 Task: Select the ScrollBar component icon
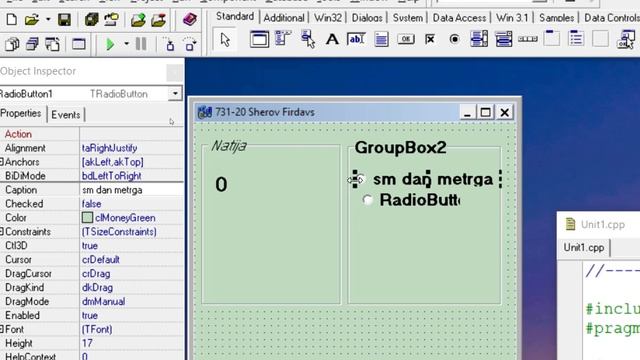(x=528, y=39)
